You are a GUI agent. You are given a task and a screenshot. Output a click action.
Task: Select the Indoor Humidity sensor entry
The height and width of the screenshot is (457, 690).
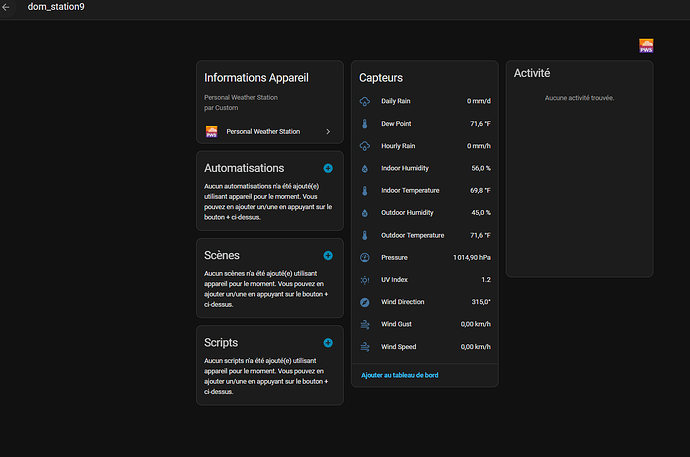click(425, 168)
